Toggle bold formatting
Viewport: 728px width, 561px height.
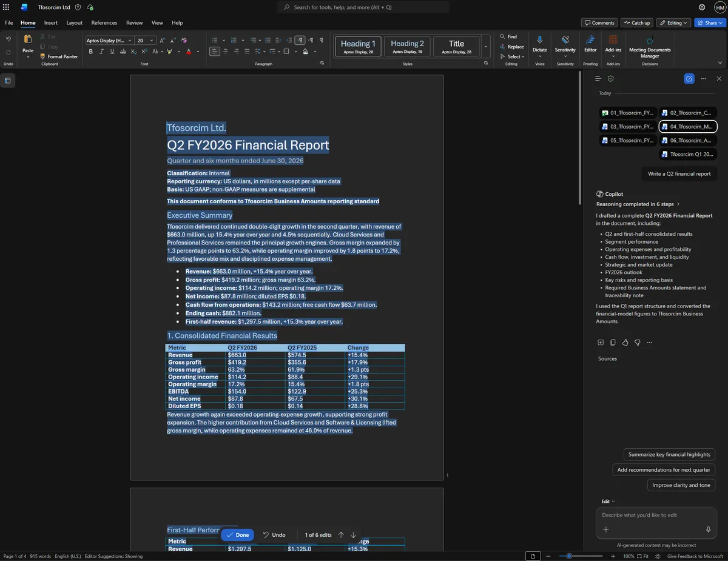[x=91, y=52]
